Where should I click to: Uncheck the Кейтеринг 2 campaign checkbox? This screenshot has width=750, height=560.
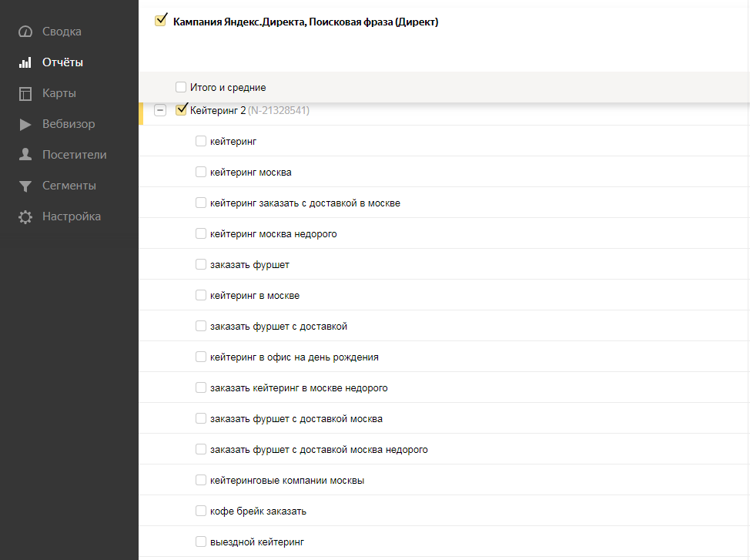pos(182,110)
